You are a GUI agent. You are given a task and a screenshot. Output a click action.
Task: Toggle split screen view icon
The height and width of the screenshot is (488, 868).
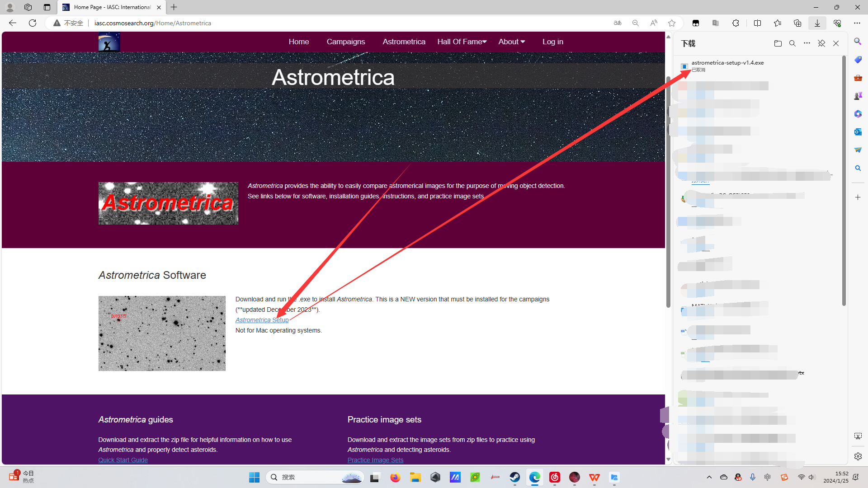tap(757, 23)
